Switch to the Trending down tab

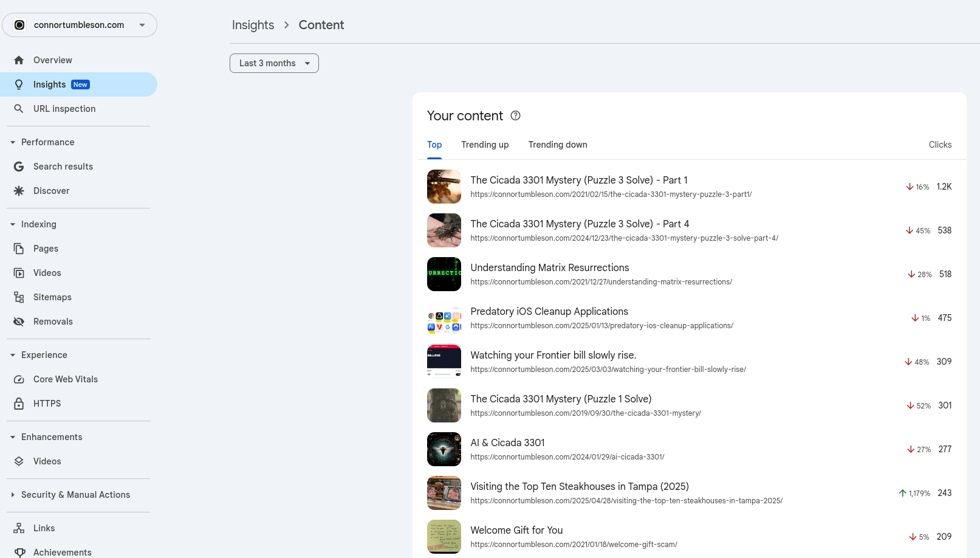coord(558,145)
